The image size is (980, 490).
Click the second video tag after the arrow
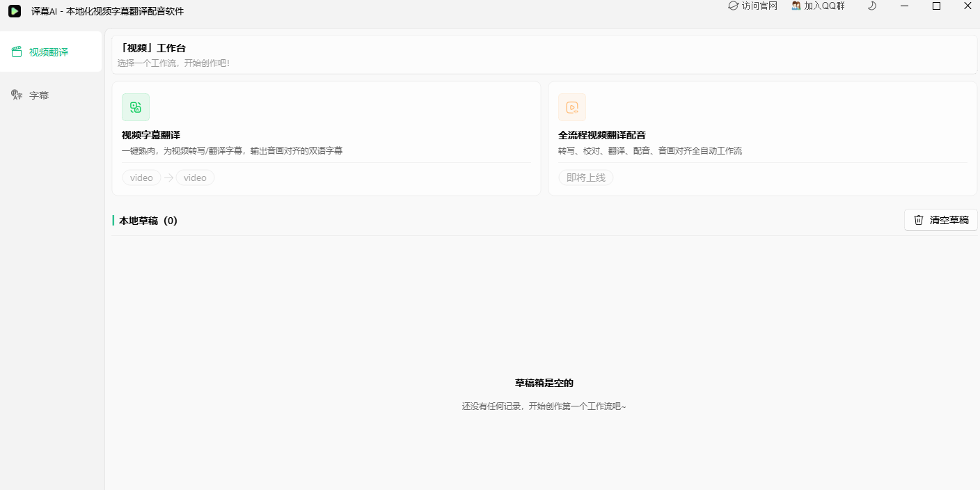pos(195,177)
